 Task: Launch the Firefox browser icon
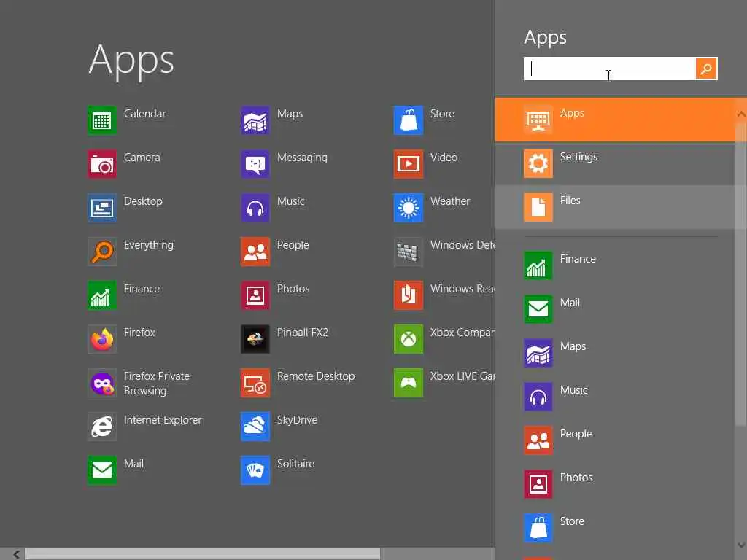point(102,339)
